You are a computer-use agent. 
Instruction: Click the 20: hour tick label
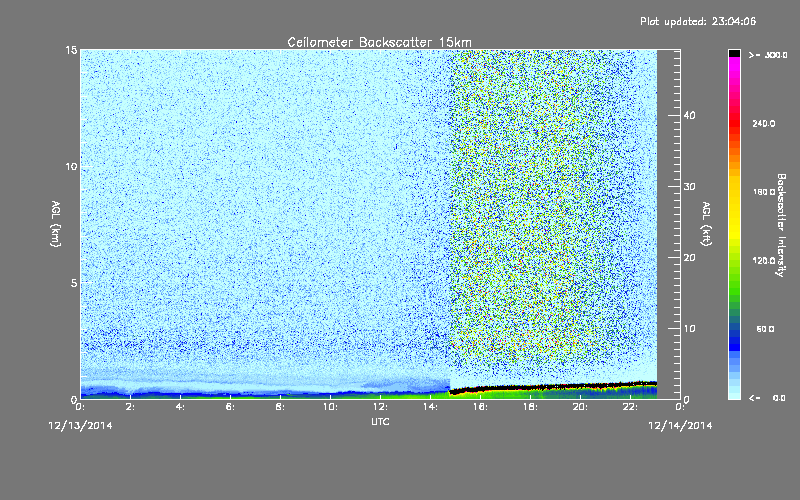point(580,407)
